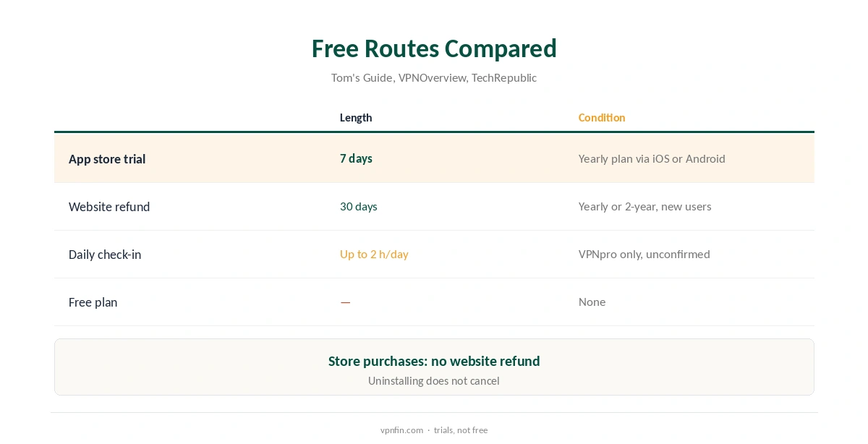
Task: Select the 'App store trial' row label
Action: (107, 159)
